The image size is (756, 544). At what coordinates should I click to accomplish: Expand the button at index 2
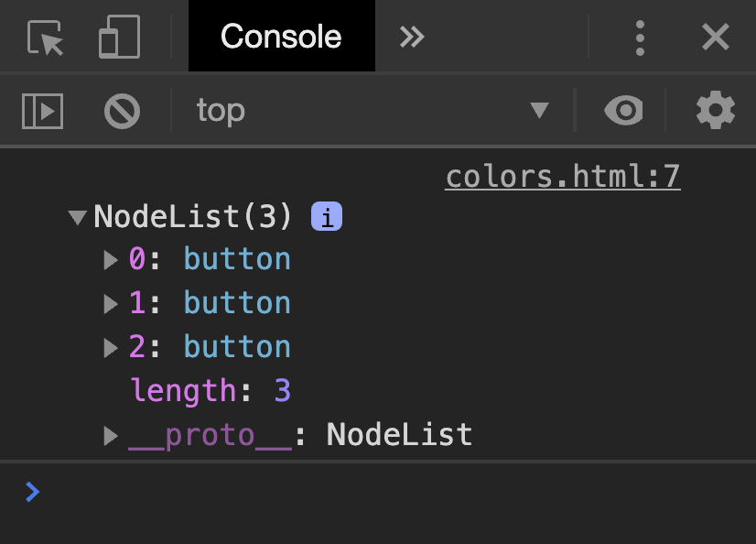(110, 346)
